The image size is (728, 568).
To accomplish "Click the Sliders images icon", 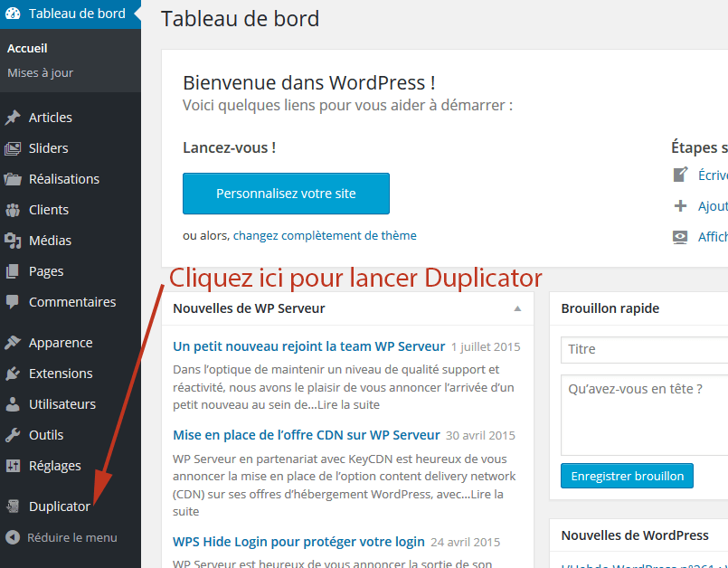I will (x=13, y=148).
